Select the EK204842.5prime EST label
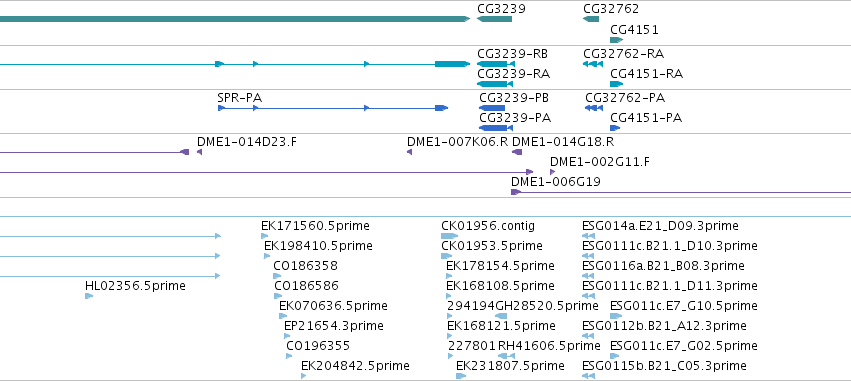Screen dimensions: 851x381 click(355, 366)
